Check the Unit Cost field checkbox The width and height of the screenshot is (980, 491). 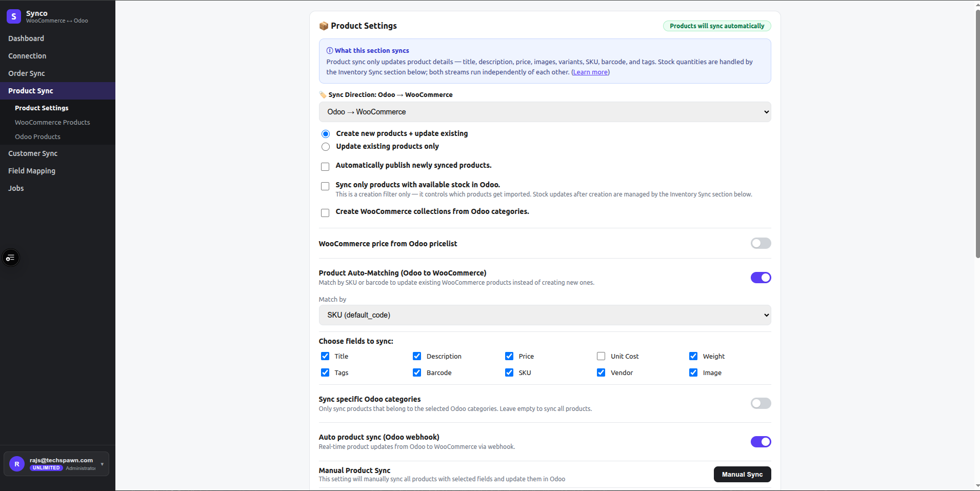(x=601, y=356)
